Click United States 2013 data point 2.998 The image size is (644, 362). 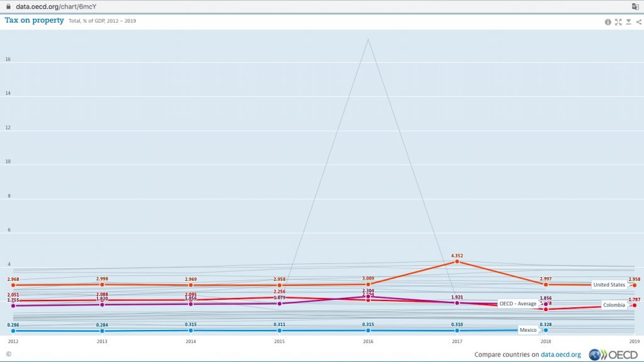click(102, 285)
